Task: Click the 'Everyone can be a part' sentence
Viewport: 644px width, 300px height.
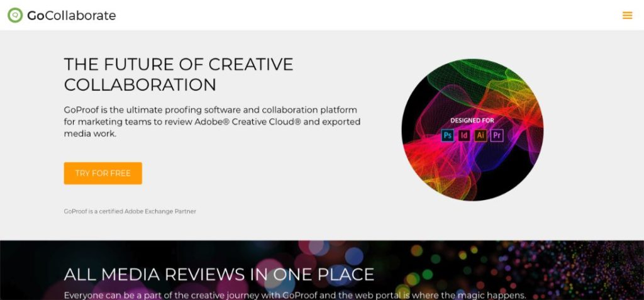Action: point(295,296)
